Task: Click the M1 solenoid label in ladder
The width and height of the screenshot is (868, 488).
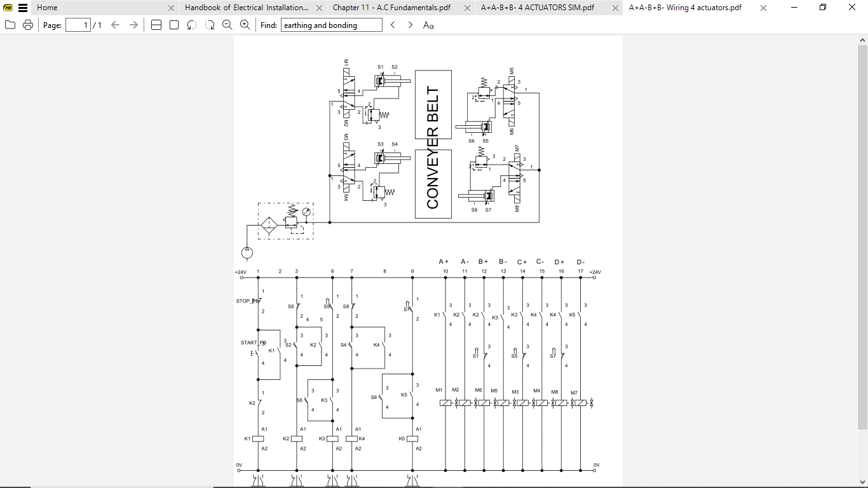Action: click(438, 390)
